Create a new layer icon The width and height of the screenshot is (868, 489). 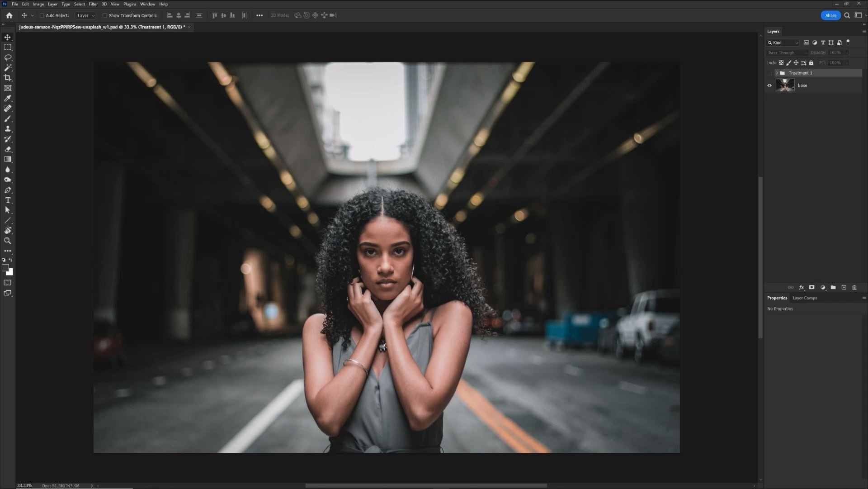(x=844, y=287)
